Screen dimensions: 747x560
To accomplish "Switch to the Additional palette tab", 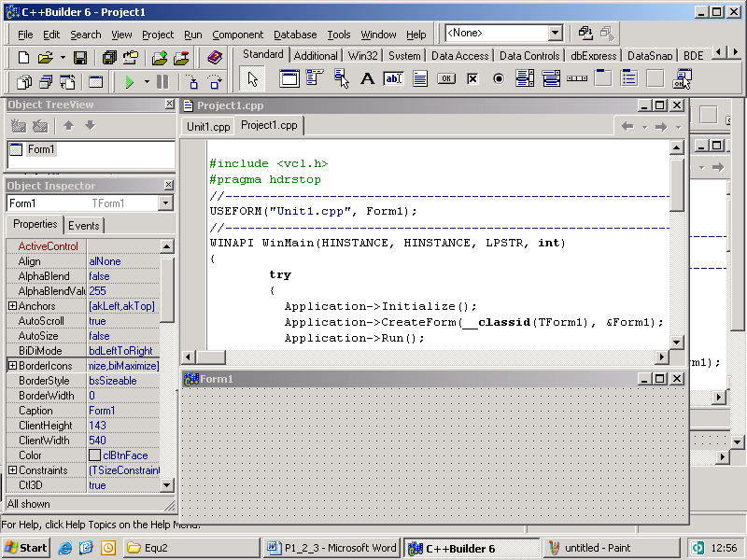I will click(x=316, y=56).
